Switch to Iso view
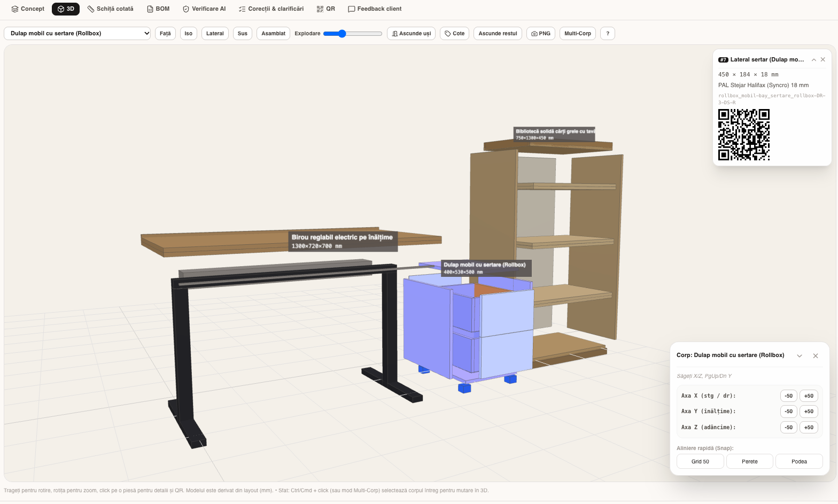This screenshot has height=504, width=838. coord(189,33)
